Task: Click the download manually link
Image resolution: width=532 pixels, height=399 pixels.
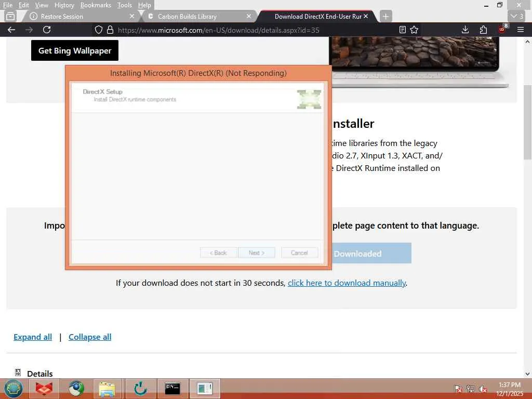Action: (347, 283)
